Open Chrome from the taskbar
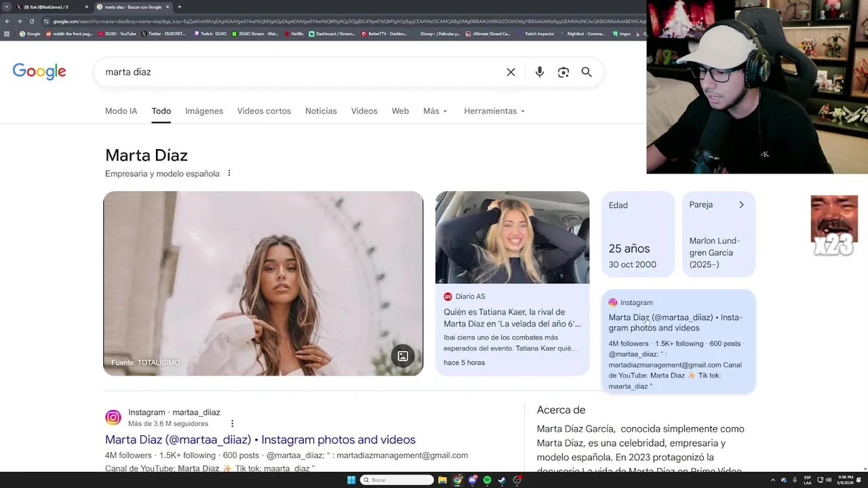This screenshot has height=488, width=868. click(458, 480)
